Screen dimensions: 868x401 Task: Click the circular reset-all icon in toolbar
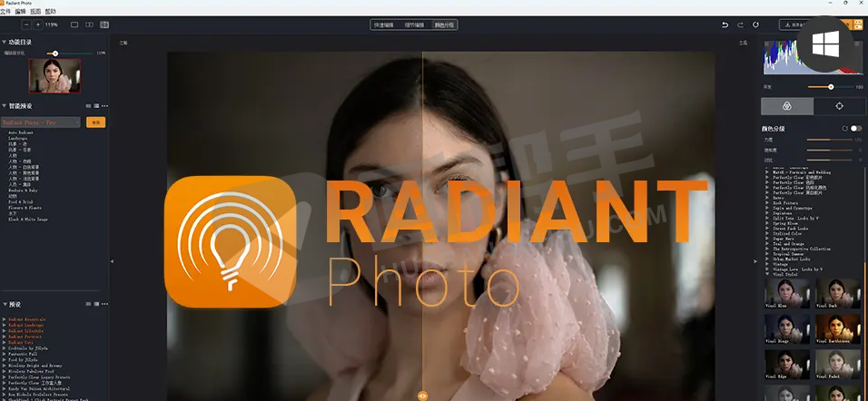coord(755,24)
